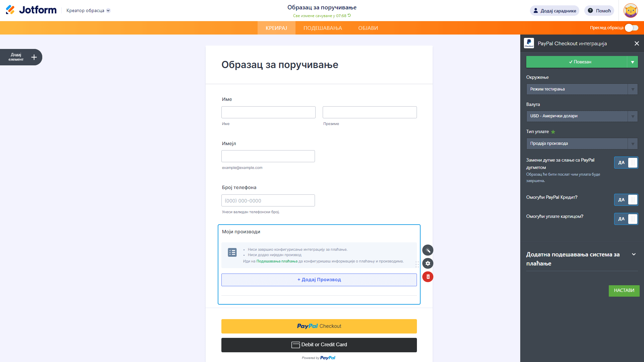Click the Имејл input field
Viewport: 644px width, 362px height.
click(268, 157)
